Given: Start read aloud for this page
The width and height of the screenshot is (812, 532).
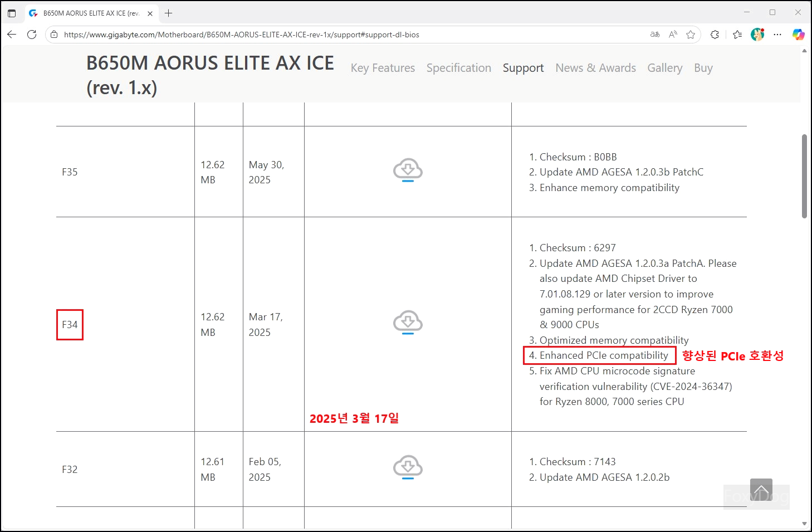Looking at the screenshot, I should [673, 35].
